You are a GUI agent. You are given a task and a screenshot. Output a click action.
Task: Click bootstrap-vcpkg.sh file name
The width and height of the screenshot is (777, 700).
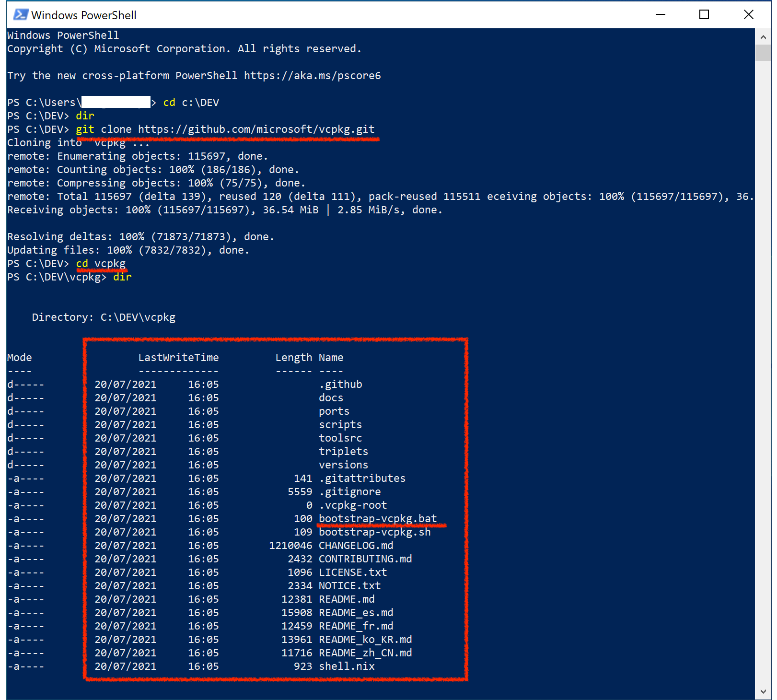[x=374, y=532]
